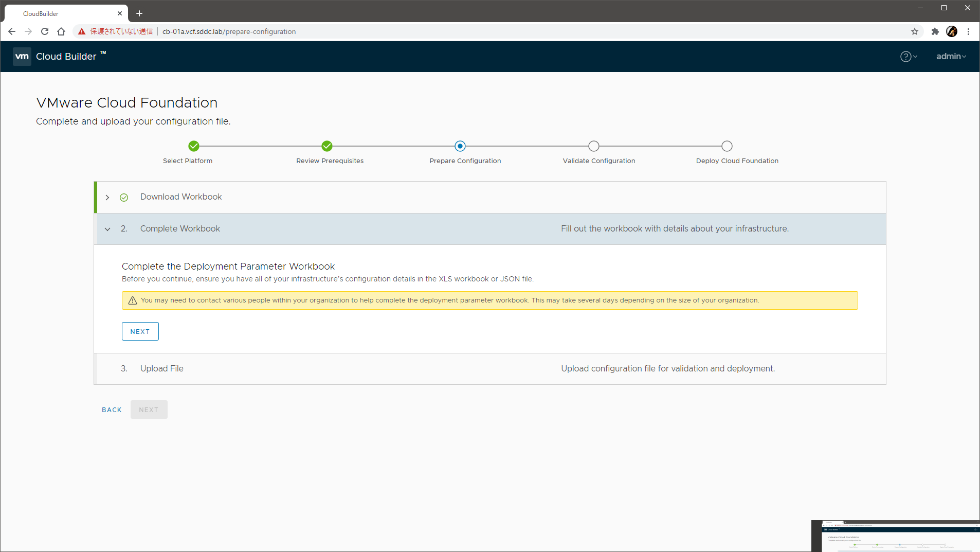Click the browser reload icon
The height and width of the screenshot is (552, 980).
[45, 31]
